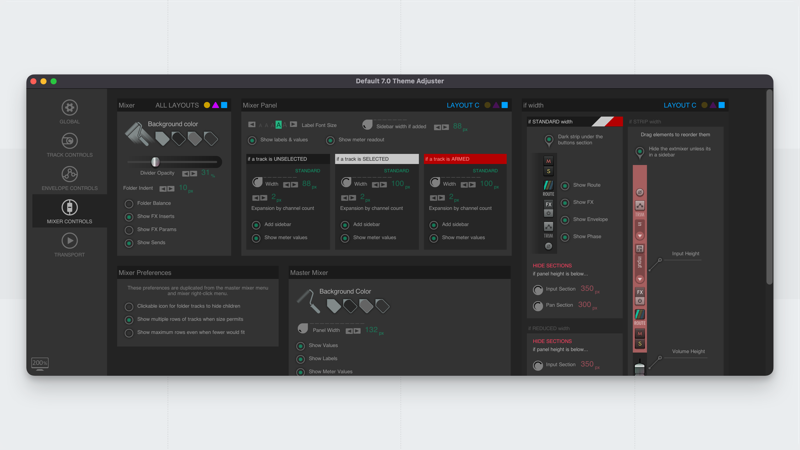Screen dimensions: 800x450
Task: Open the Envelope Controls page
Action: pos(69,178)
